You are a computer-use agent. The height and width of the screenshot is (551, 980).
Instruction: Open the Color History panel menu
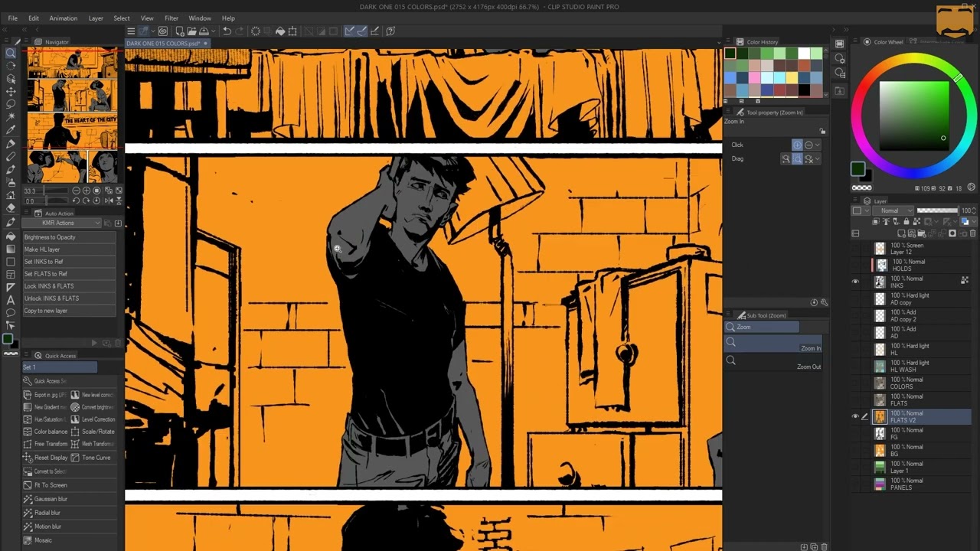pos(729,42)
